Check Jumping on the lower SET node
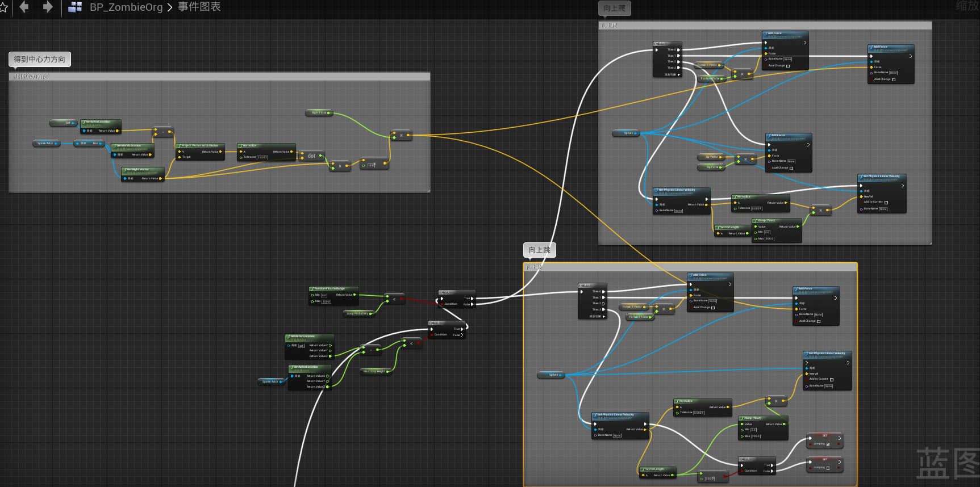This screenshot has width=980, height=487. coord(828,468)
